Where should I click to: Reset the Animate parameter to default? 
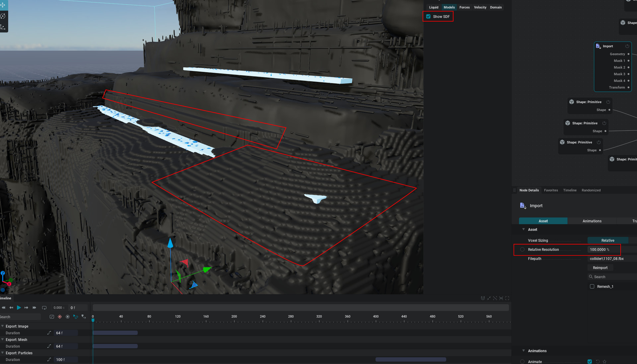pos(598,362)
